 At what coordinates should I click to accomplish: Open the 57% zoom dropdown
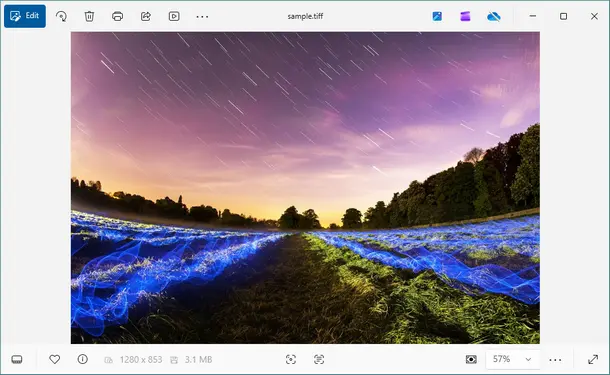(513, 359)
